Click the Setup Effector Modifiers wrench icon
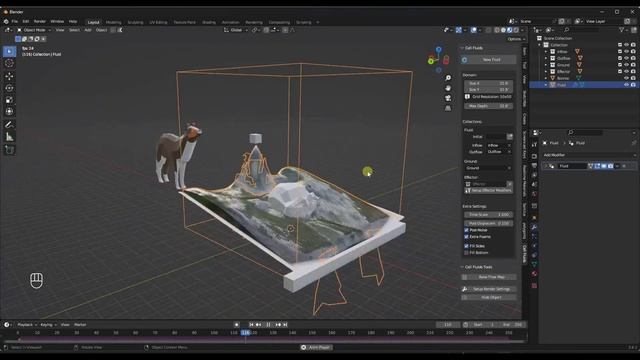The width and height of the screenshot is (640, 360). [468, 191]
